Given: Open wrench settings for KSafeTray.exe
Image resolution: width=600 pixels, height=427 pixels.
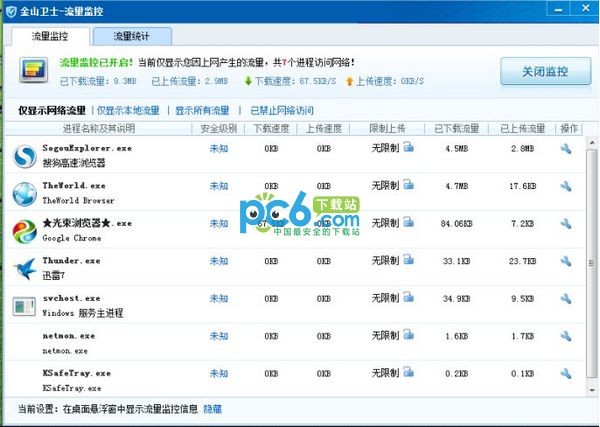Looking at the screenshot, I should coord(566,373).
